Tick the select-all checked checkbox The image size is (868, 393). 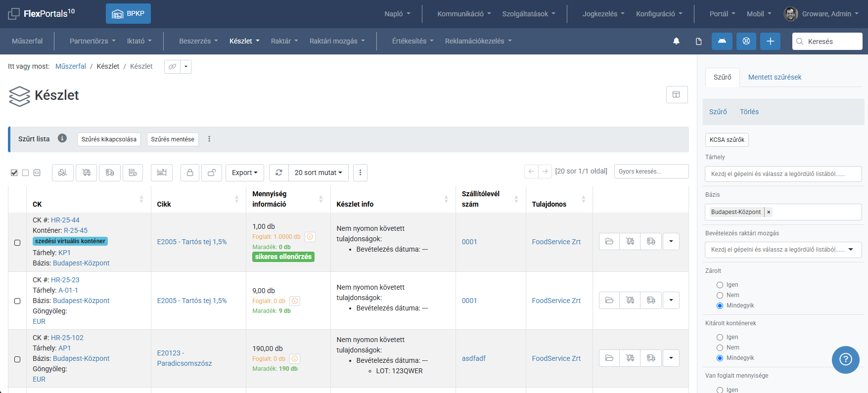(x=14, y=173)
